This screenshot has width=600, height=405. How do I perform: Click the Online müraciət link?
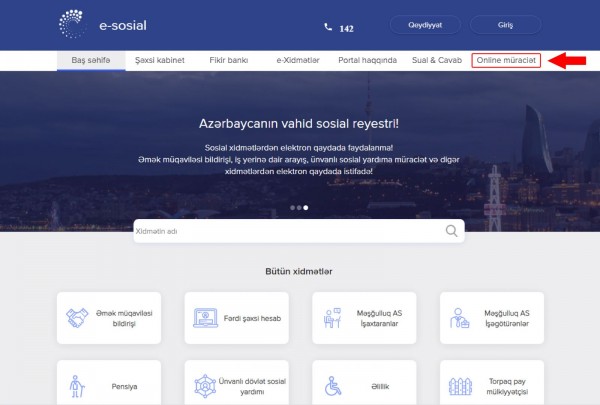coord(506,61)
